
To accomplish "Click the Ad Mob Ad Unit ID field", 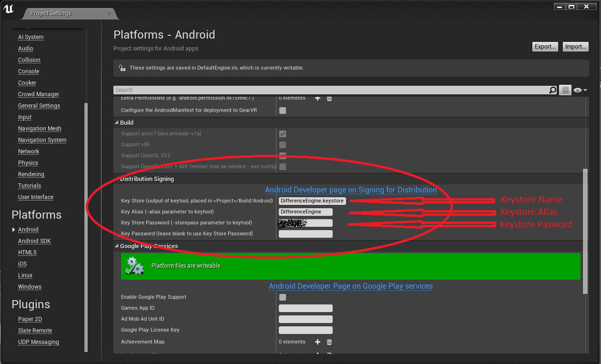I will pyautogui.click(x=306, y=319).
